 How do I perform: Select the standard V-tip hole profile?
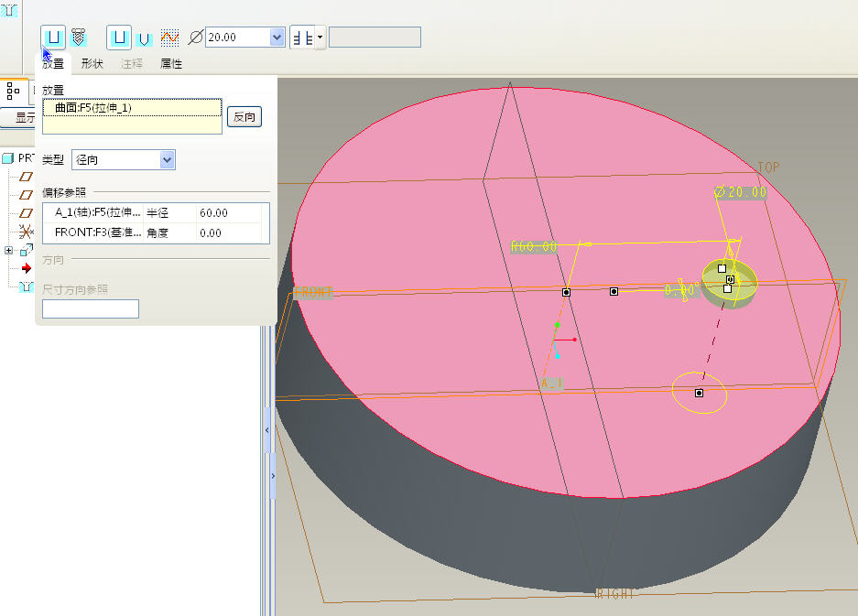[144, 38]
